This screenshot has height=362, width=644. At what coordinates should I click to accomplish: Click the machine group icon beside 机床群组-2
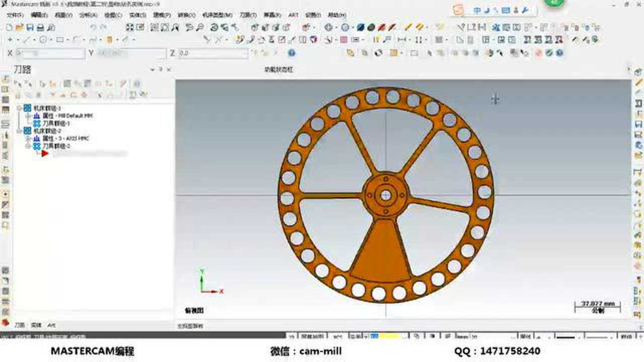(28, 130)
